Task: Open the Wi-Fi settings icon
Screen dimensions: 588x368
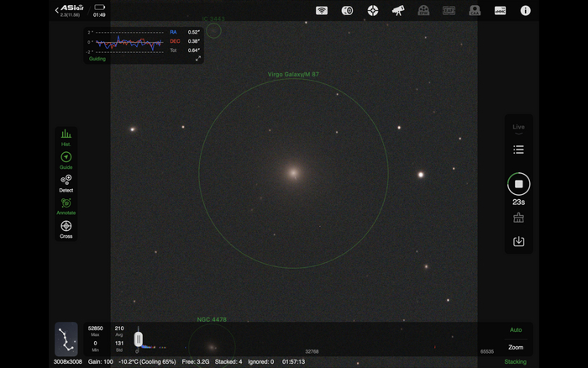Action: coord(322,11)
